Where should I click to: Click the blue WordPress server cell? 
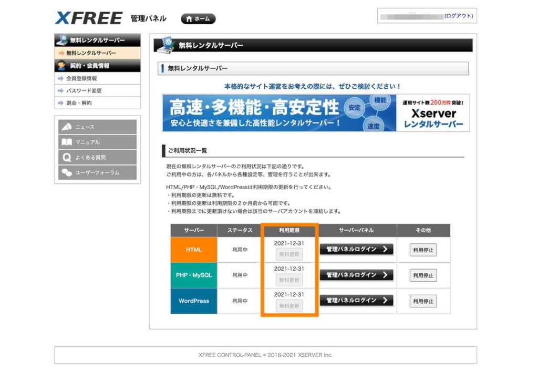pos(194,301)
